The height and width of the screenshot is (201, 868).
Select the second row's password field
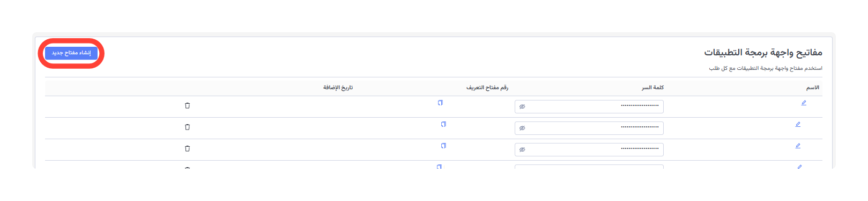click(x=589, y=128)
